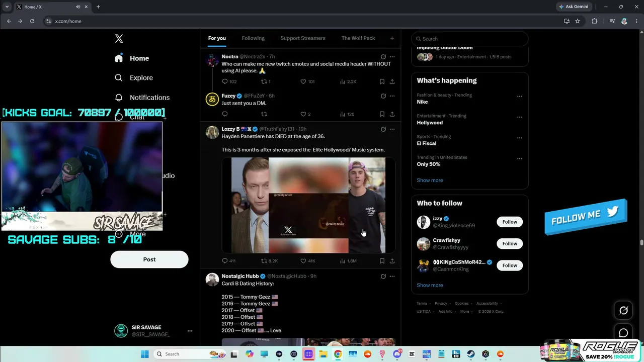Click the Windows taskbar Search box

(x=189, y=354)
